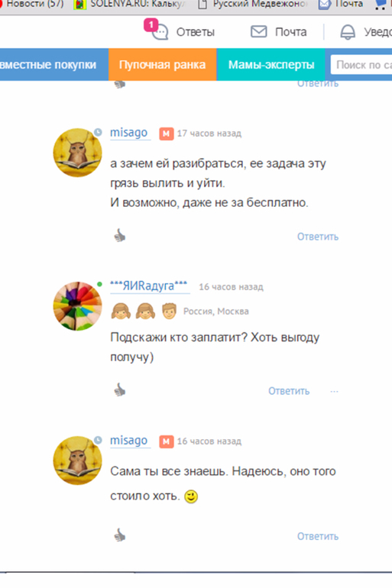Click the site search input field
392x588 pixels.
(361, 64)
